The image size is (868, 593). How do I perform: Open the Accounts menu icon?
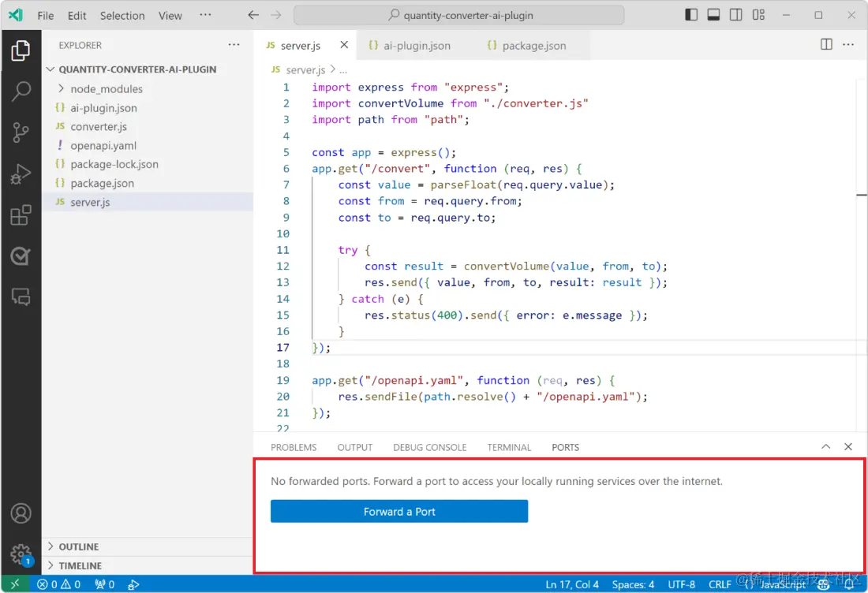21,513
